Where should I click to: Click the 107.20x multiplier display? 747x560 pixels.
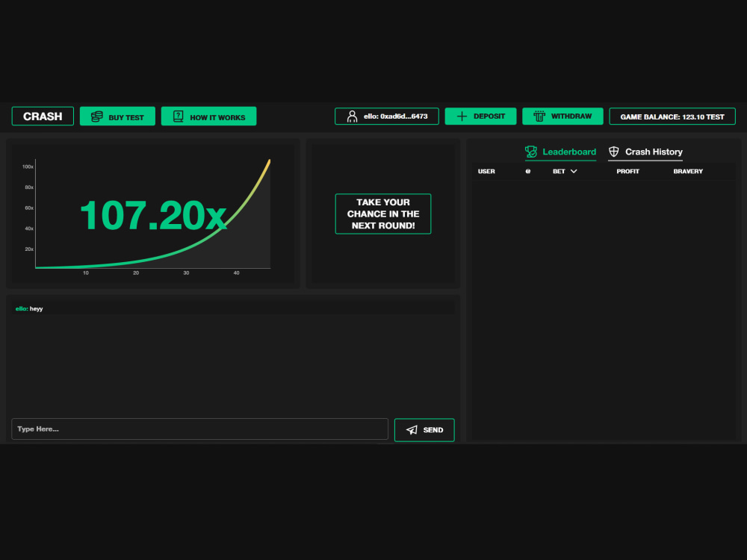152,215
